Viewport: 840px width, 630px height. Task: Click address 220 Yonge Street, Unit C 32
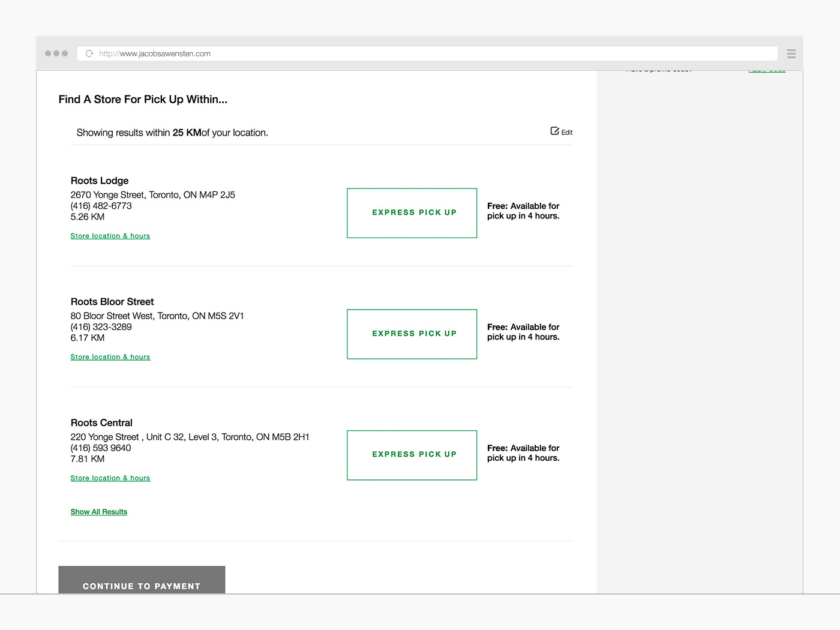pyautogui.click(x=190, y=437)
